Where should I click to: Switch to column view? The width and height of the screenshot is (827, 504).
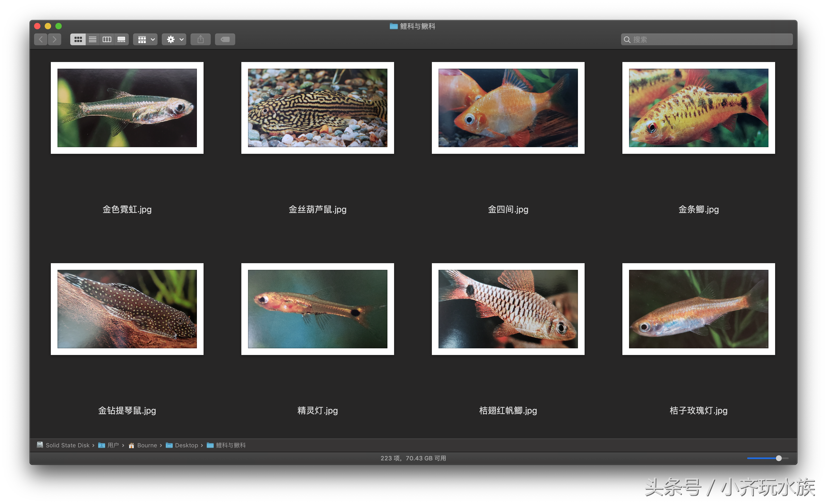coord(107,40)
